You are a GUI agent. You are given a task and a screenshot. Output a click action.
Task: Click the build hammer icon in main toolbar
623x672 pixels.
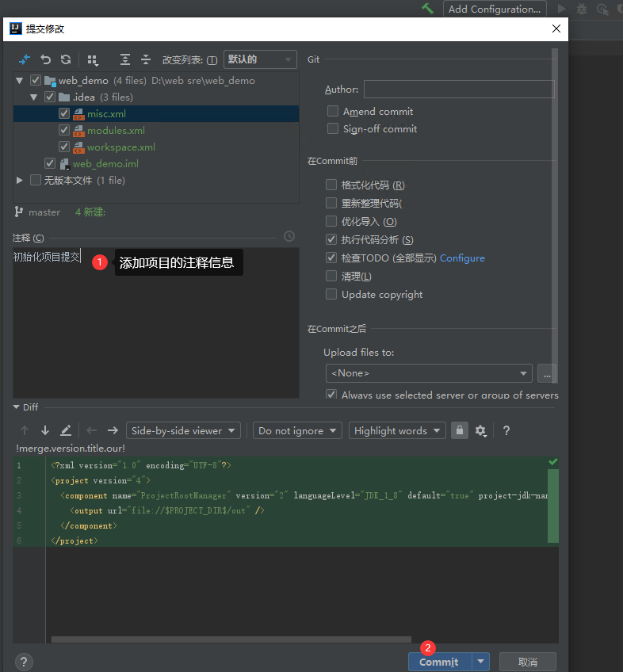click(x=427, y=8)
